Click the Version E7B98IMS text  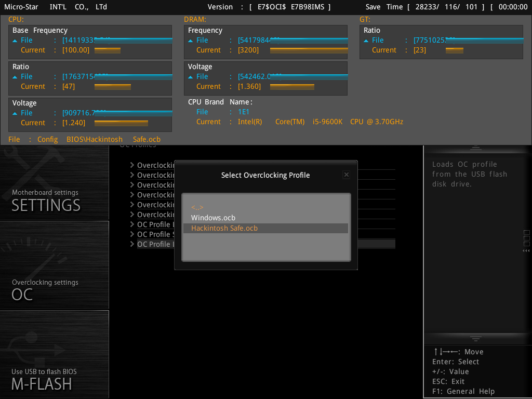point(308,7)
